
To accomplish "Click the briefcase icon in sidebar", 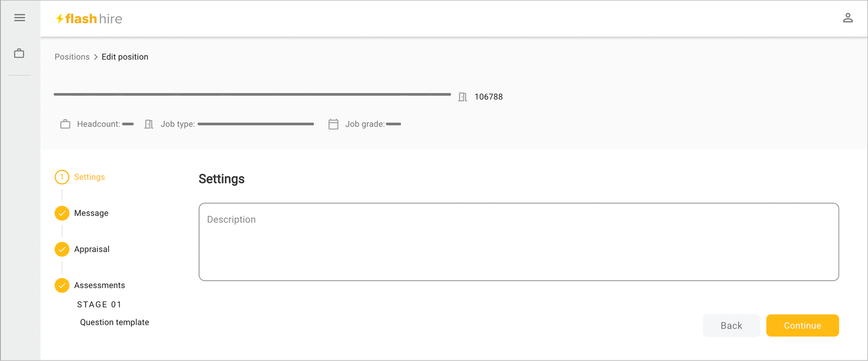I will click(x=19, y=53).
